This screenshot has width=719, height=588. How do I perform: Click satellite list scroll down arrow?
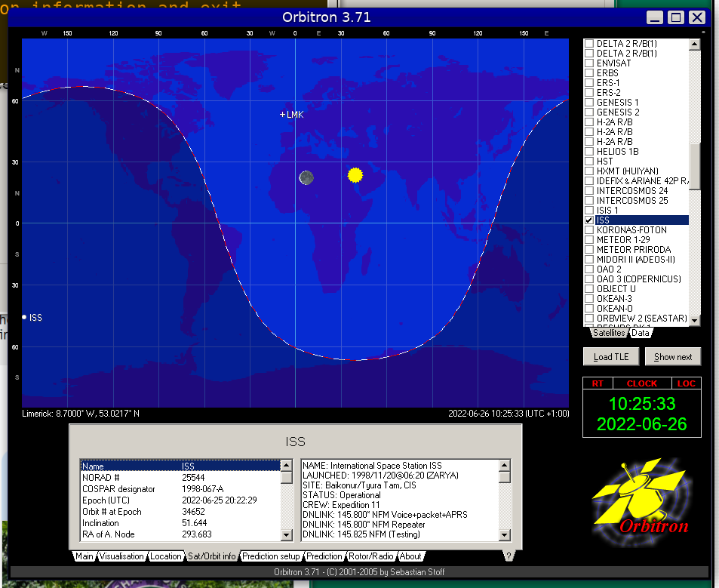coord(695,320)
